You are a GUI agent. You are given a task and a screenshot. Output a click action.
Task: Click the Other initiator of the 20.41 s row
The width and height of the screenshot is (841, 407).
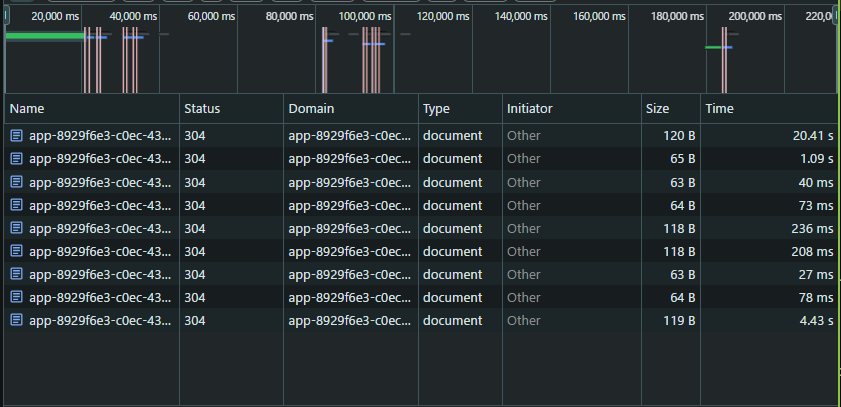coord(523,136)
